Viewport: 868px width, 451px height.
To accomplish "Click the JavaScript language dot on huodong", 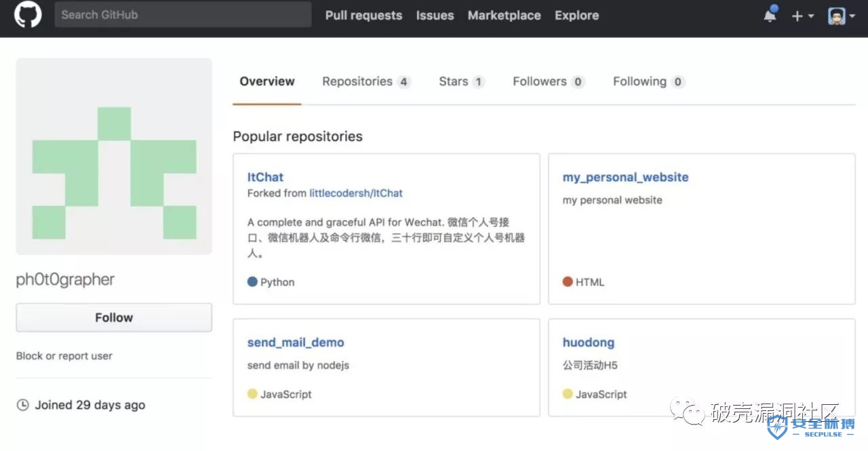I will point(568,394).
